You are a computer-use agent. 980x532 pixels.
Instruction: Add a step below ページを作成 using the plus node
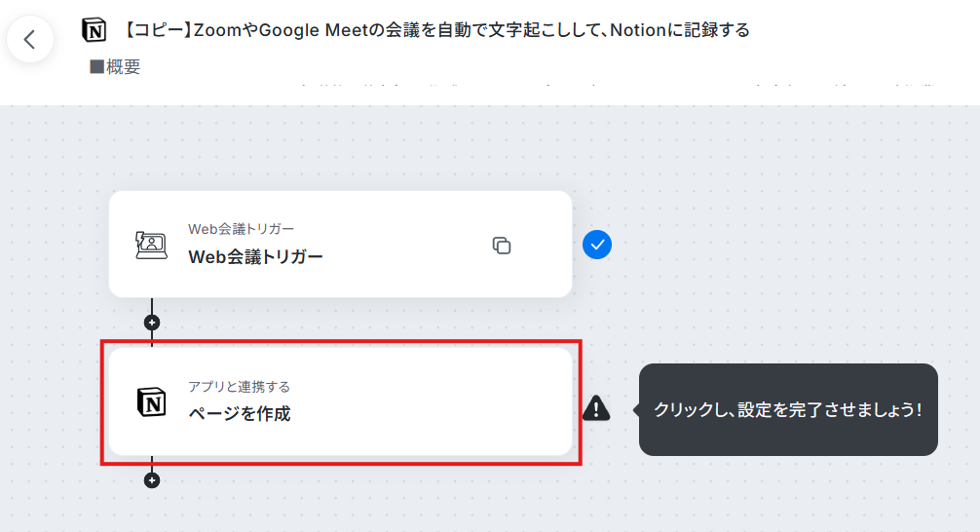[x=152, y=480]
